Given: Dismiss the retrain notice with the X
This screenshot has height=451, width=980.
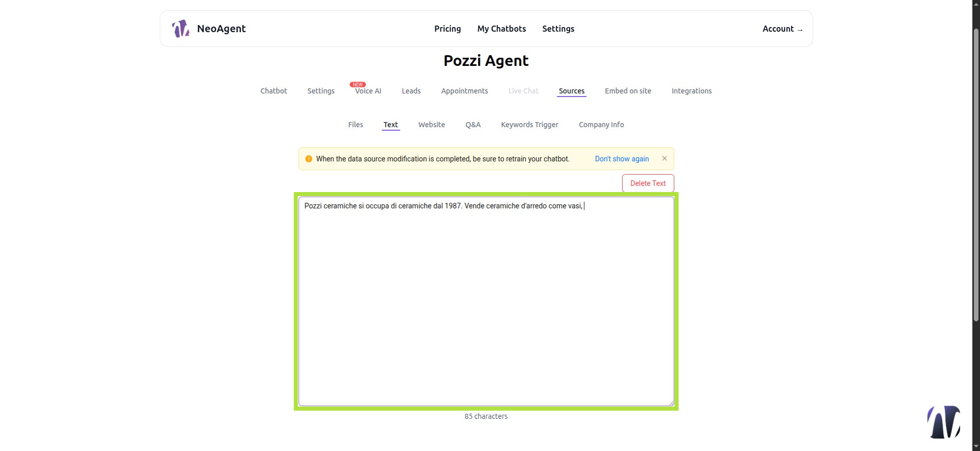Looking at the screenshot, I should click(665, 158).
